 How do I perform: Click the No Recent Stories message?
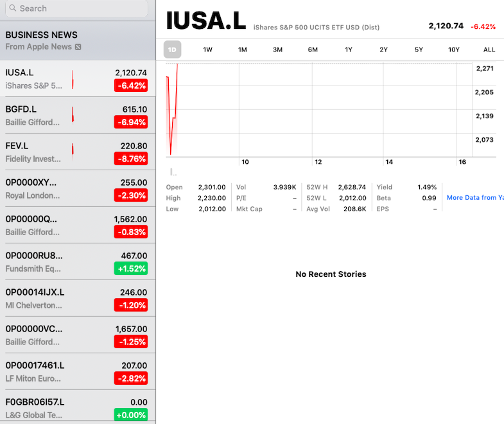[x=331, y=274]
